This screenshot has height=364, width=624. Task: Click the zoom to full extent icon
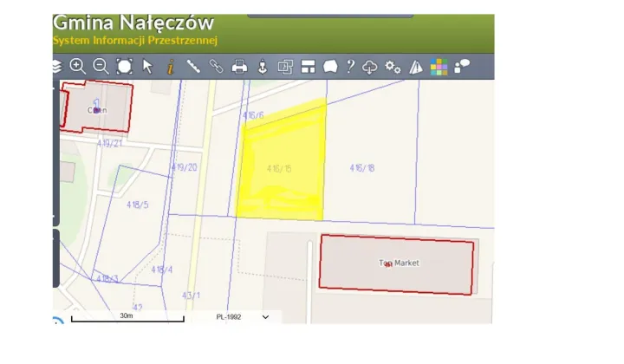click(x=124, y=67)
